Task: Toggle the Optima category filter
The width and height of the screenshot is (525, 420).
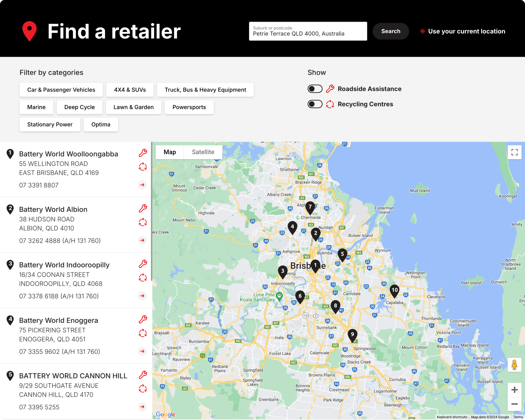Action: [101, 124]
